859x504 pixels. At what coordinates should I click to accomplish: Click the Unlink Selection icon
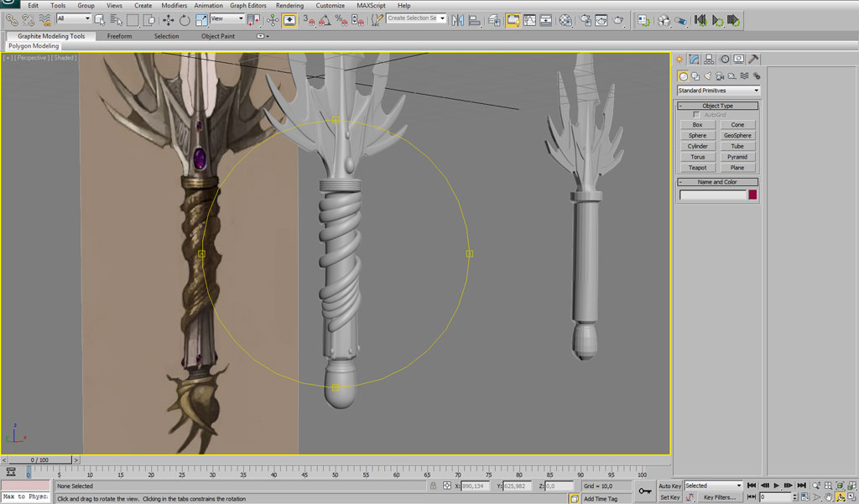28,20
